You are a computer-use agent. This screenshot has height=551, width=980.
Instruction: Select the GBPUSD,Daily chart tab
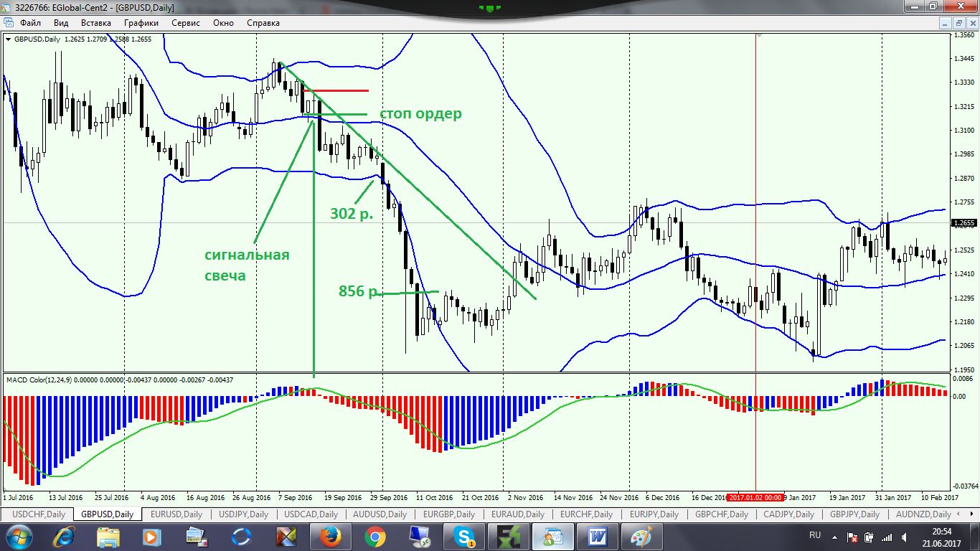(107, 514)
